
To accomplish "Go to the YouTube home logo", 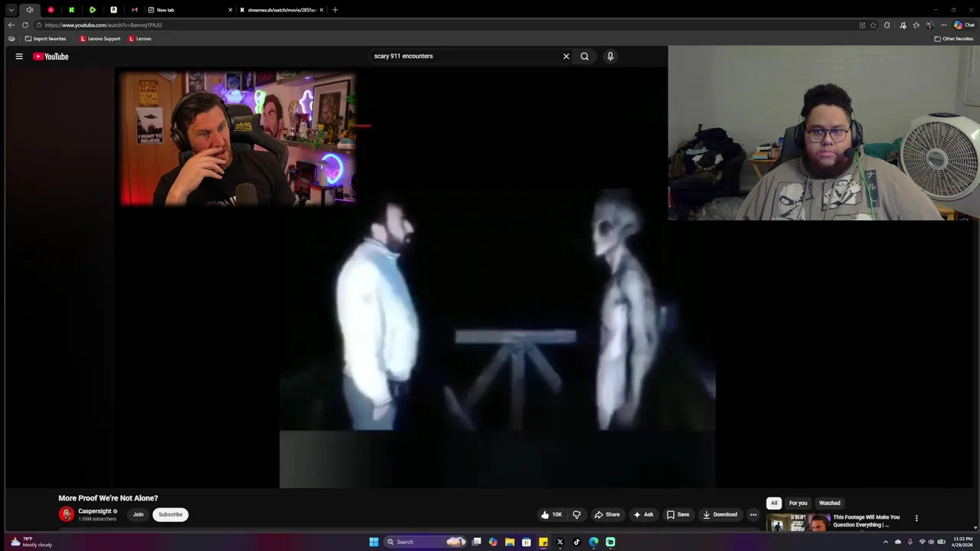I will click(x=51, y=56).
